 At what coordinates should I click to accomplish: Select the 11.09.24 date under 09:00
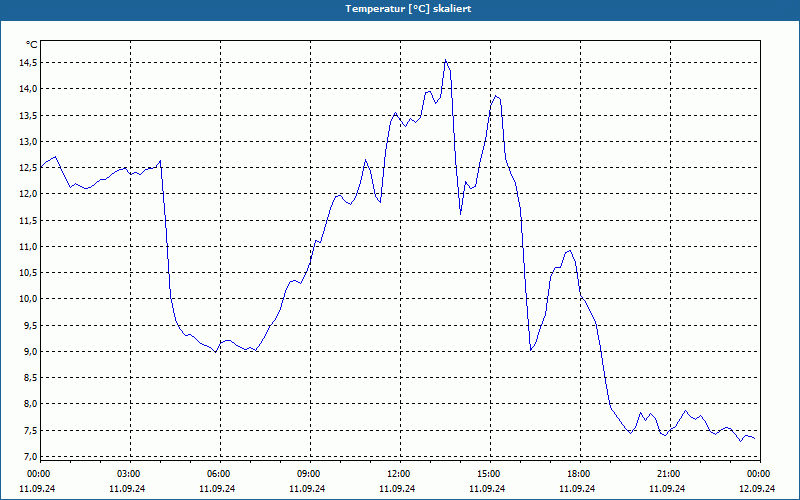pos(307,488)
